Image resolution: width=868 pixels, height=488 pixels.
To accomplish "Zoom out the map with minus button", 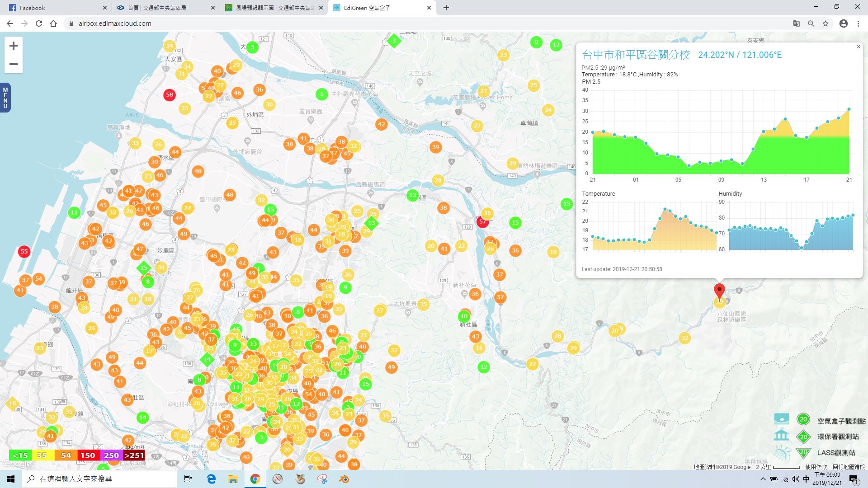I will (x=14, y=64).
